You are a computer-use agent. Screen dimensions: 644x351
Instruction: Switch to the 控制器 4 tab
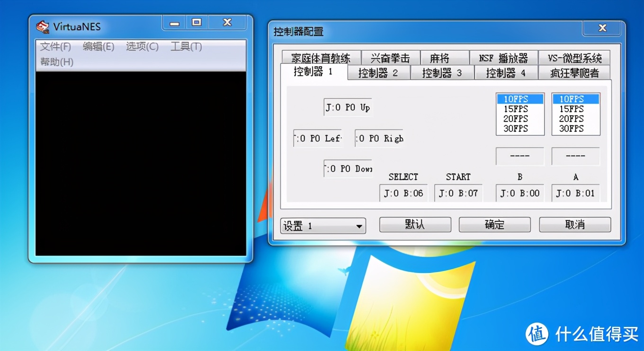[x=505, y=72]
